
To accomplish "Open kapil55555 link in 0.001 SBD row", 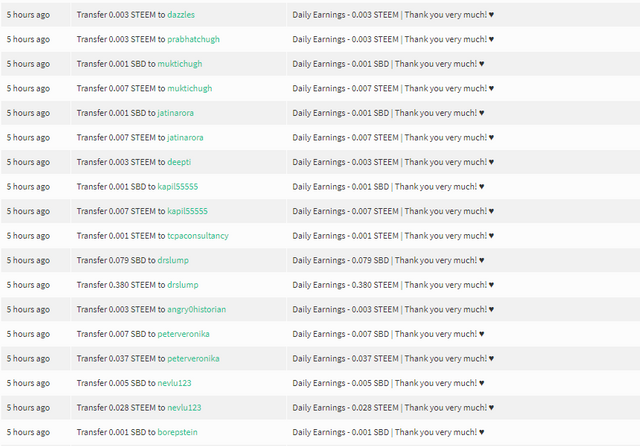I will tap(178, 186).
